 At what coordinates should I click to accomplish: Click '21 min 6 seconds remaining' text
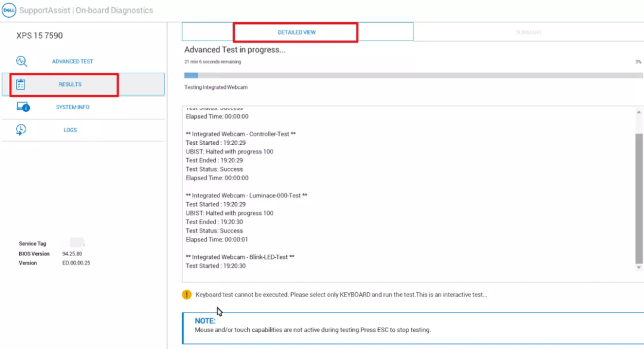click(x=213, y=61)
